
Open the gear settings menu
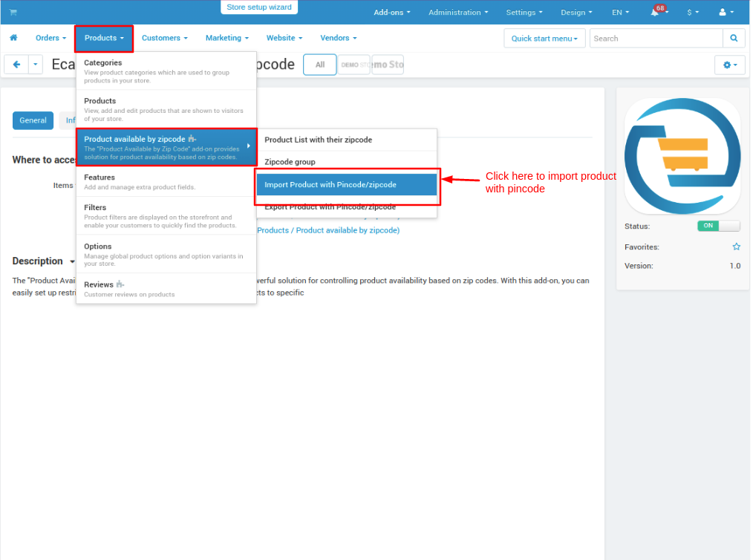click(x=729, y=65)
